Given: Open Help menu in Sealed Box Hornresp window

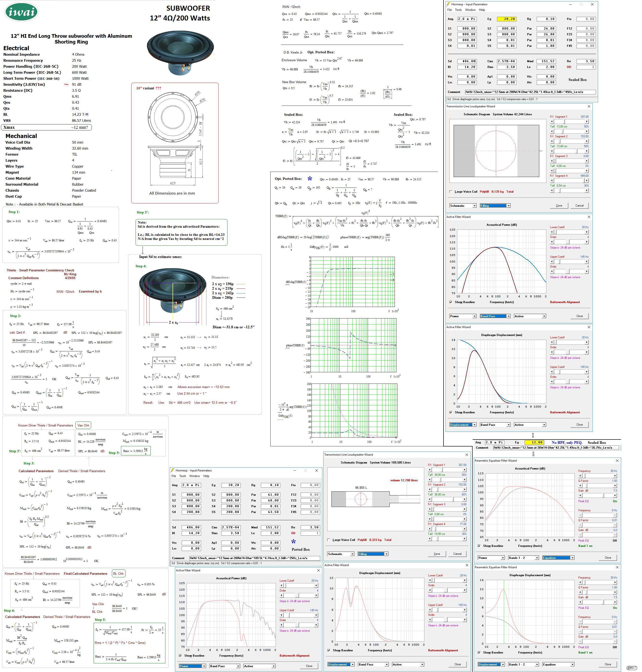Looking at the screenshot, I should 482,10.
